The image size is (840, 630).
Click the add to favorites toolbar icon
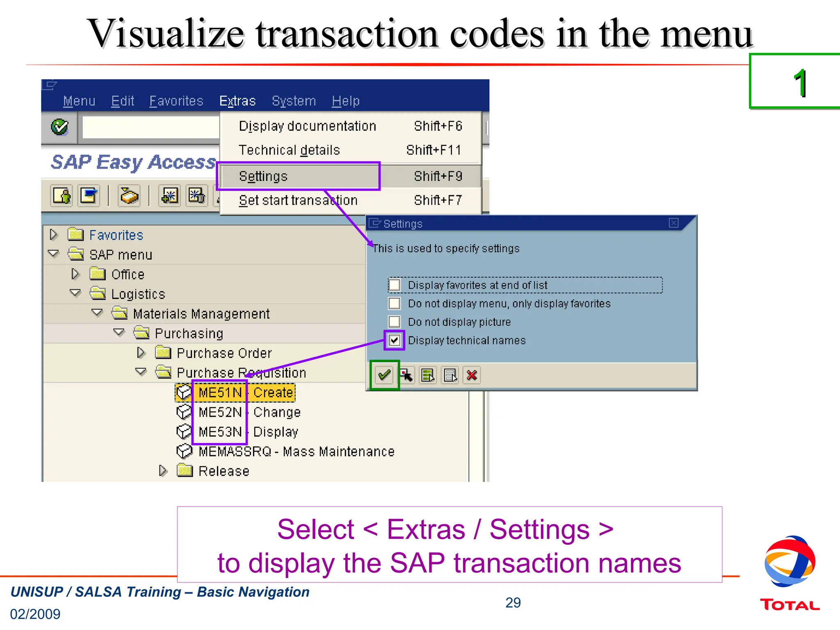click(x=169, y=195)
